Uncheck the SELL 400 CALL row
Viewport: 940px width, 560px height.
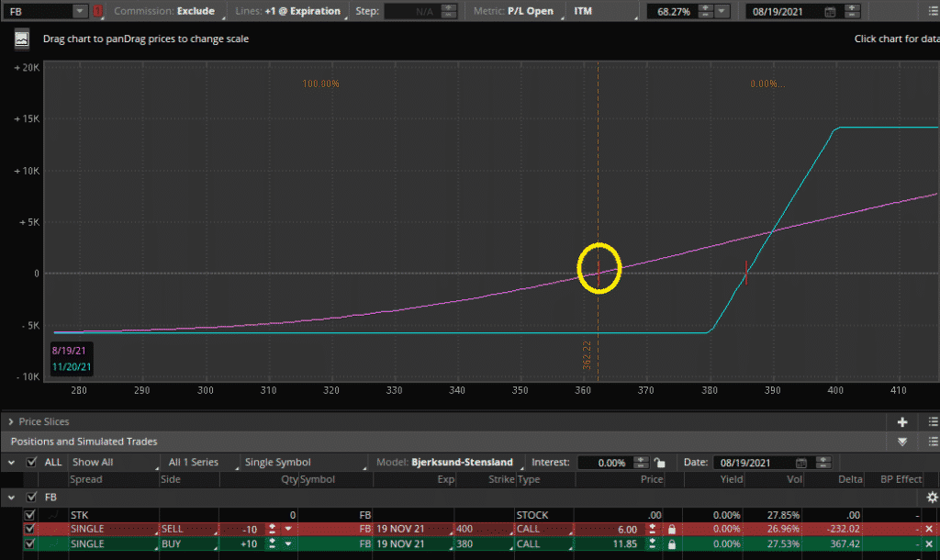coord(30,529)
